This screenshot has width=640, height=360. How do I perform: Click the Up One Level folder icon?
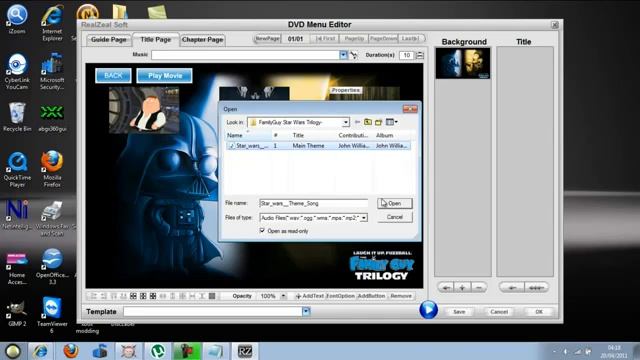coord(368,122)
